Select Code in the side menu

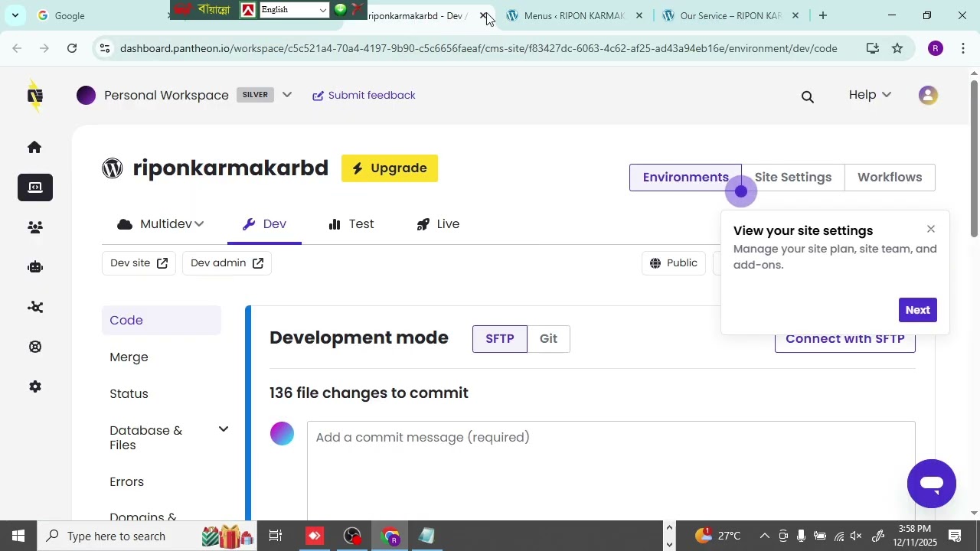[x=162, y=321]
